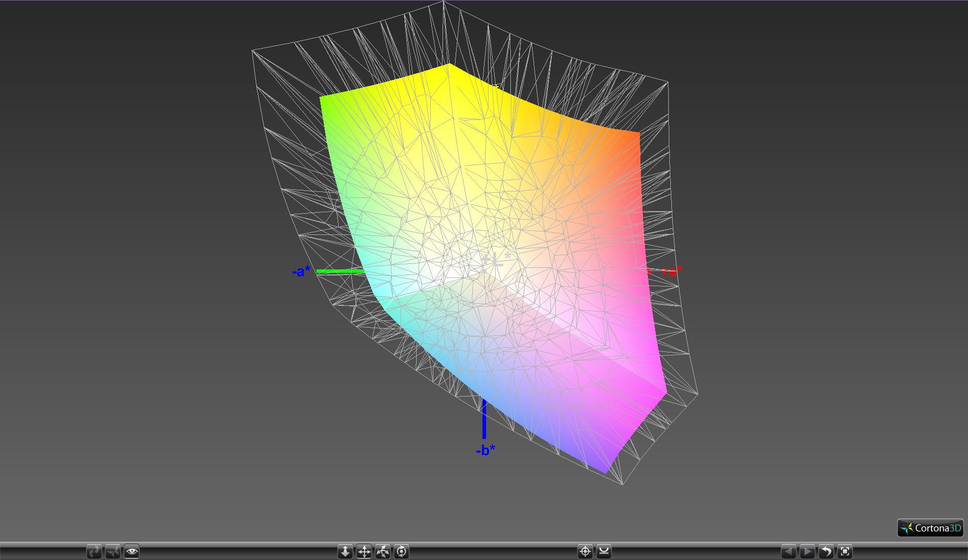Switch to Walk navigation mode (footprints icon)
The height and width of the screenshot is (560, 968).
pos(94,551)
